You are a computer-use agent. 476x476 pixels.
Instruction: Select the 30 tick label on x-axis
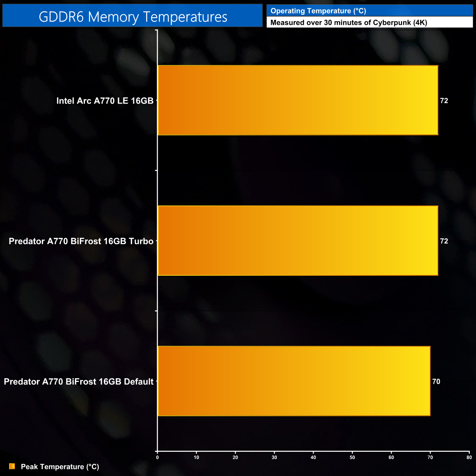(x=274, y=457)
